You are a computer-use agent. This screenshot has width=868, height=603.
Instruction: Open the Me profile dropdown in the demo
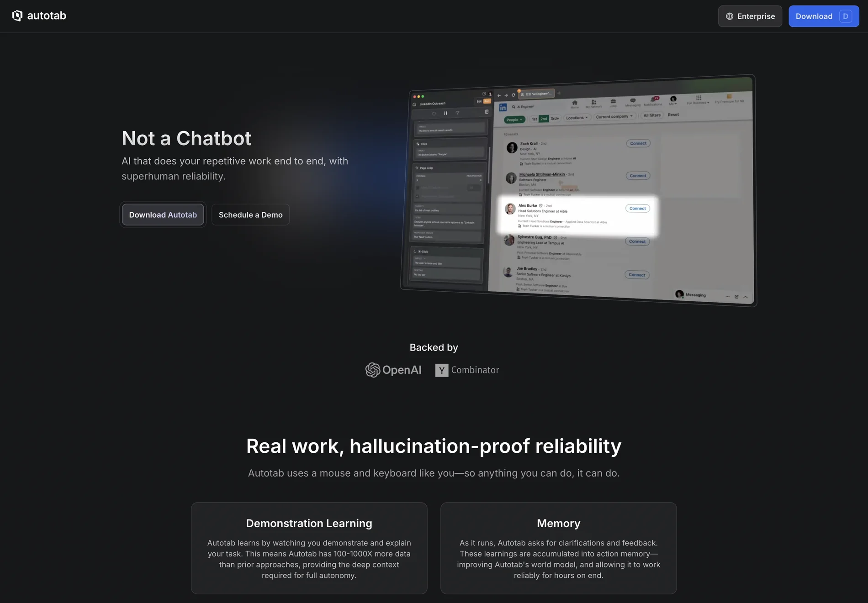coord(673,100)
